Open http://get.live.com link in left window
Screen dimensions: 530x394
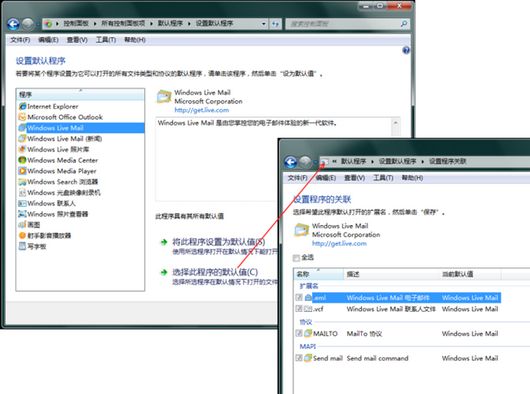(x=201, y=110)
